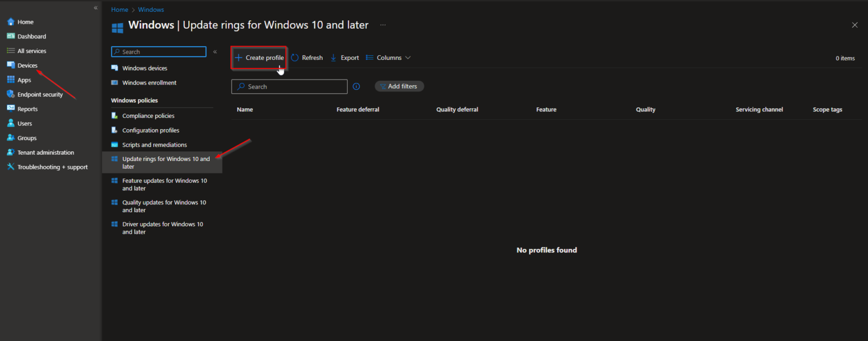The height and width of the screenshot is (341, 868).
Task: Open Driver updates for Windows 10 and later
Action: click(x=162, y=228)
